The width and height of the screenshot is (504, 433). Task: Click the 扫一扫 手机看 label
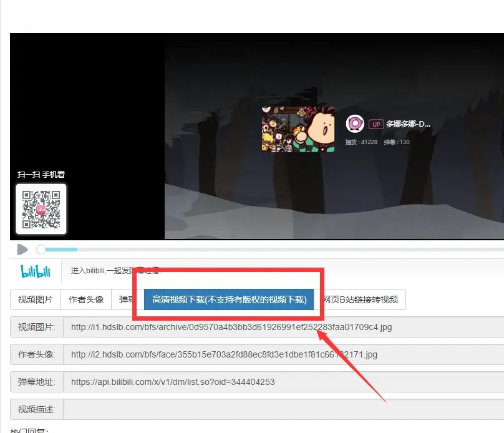[41, 175]
